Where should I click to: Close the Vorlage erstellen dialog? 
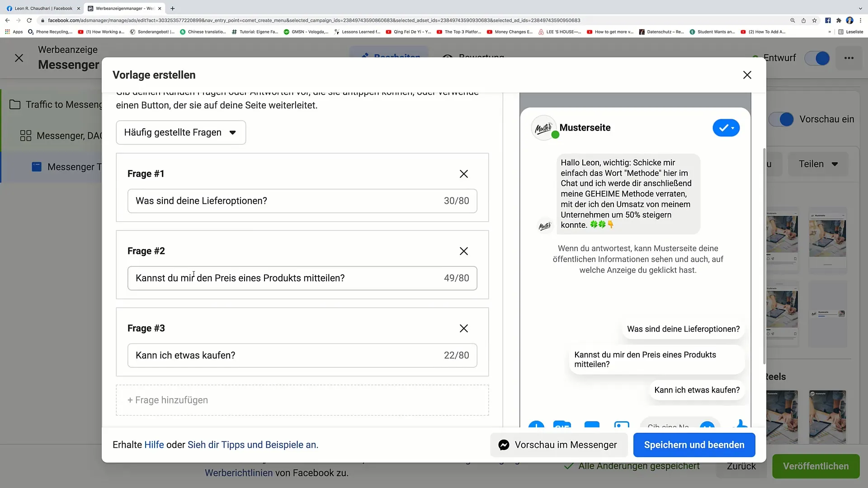[747, 75]
